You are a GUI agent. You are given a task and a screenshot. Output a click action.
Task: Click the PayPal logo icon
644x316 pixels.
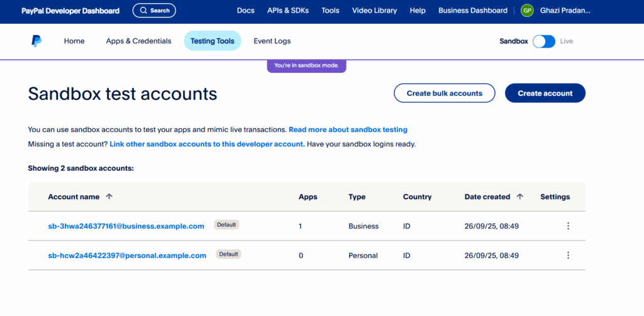click(36, 41)
